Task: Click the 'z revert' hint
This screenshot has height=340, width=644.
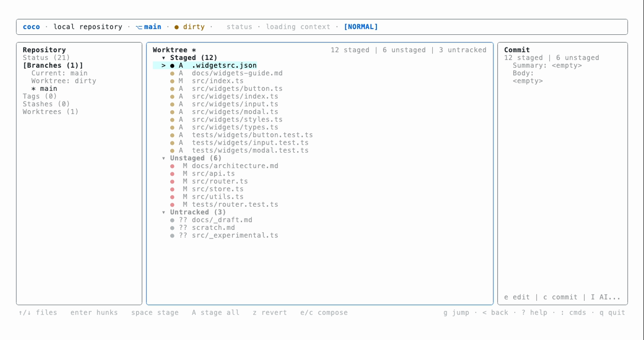Action: (x=270, y=313)
